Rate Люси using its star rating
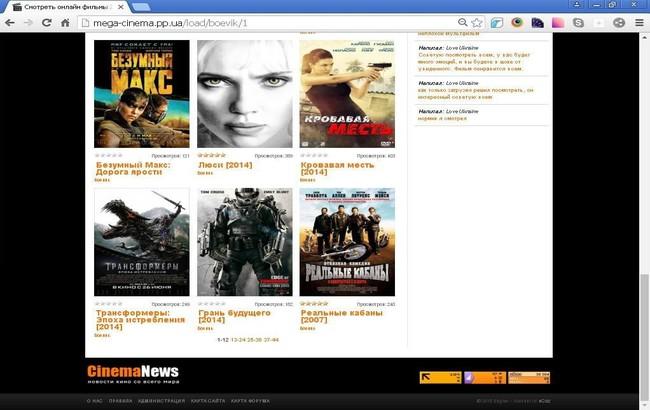Screen dimensions: 650x410 (x=211, y=155)
